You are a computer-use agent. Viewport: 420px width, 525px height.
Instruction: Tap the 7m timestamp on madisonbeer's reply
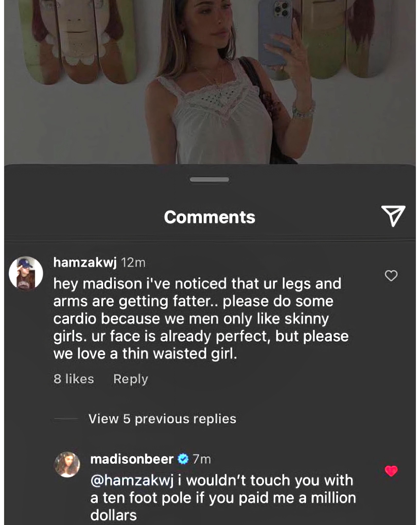pos(202,459)
